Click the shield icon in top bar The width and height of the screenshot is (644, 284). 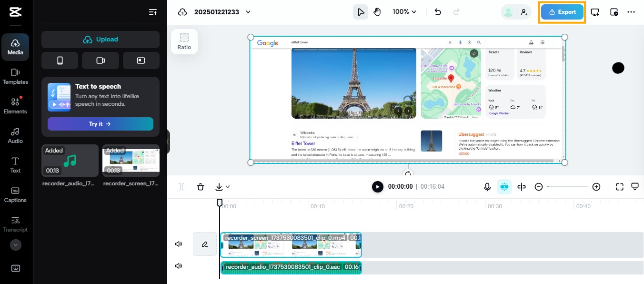pyautogui.click(x=614, y=12)
